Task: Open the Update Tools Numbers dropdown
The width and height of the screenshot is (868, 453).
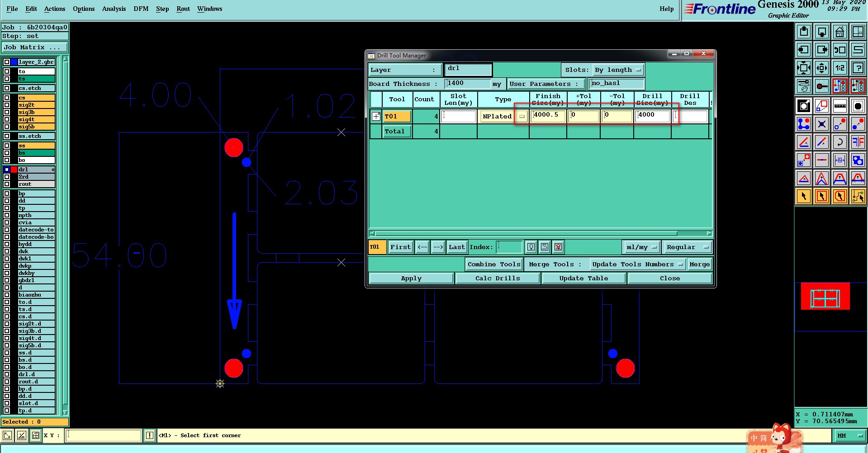Action: [638, 264]
